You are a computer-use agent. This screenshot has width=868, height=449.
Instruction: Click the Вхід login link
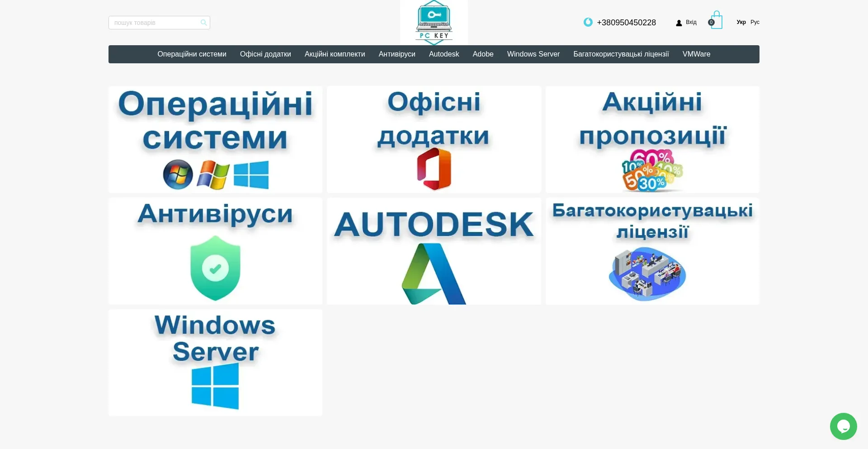click(691, 22)
